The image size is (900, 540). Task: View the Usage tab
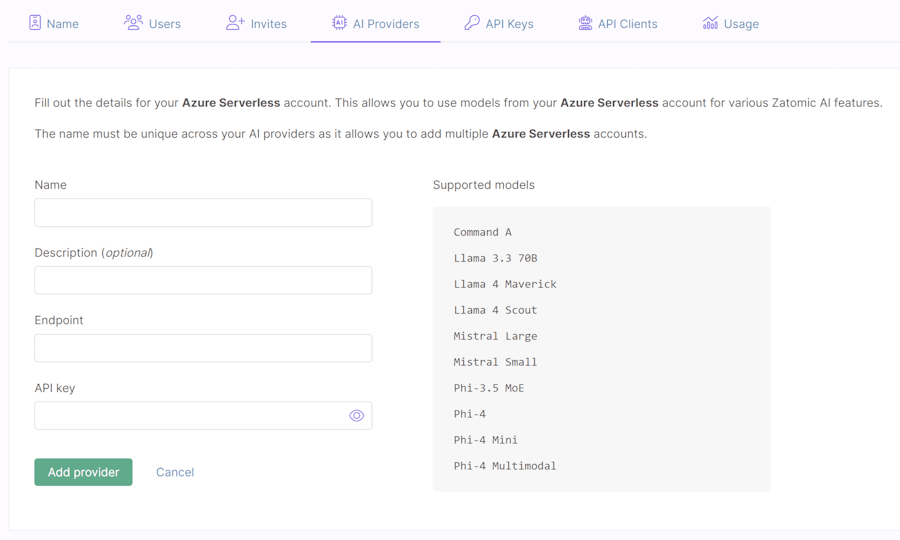[x=731, y=24]
